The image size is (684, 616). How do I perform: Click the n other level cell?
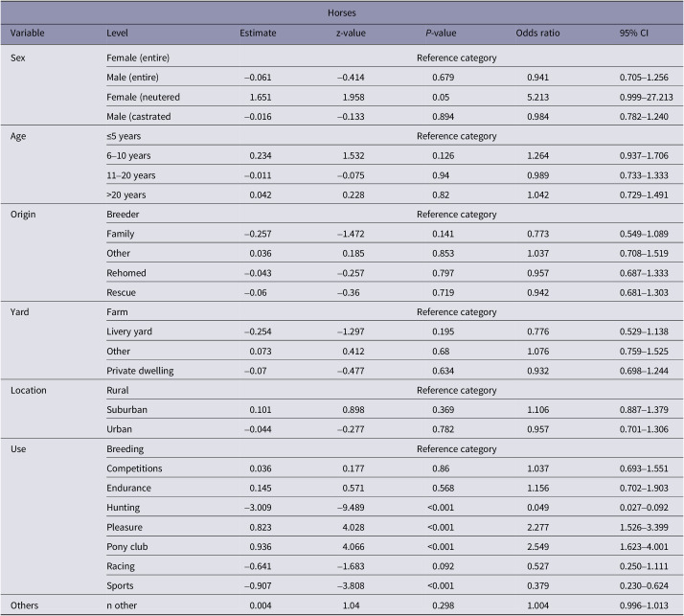click(x=122, y=605)
